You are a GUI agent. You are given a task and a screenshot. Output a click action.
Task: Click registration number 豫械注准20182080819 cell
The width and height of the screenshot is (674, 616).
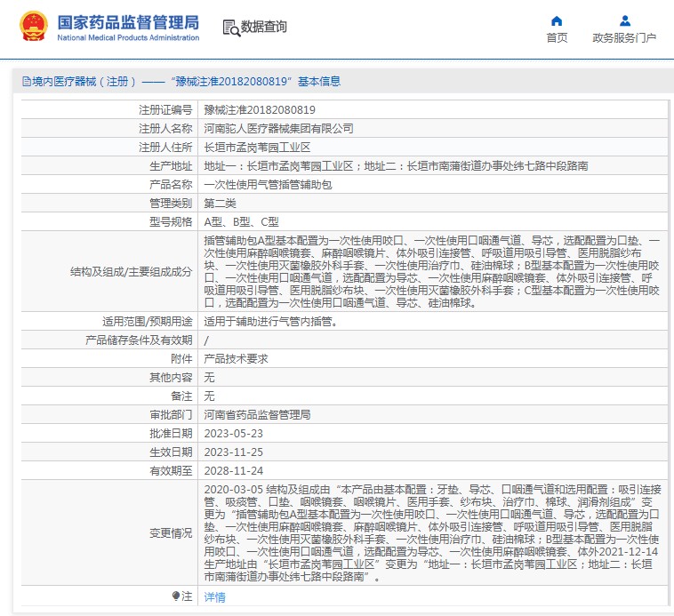(260, 110)
